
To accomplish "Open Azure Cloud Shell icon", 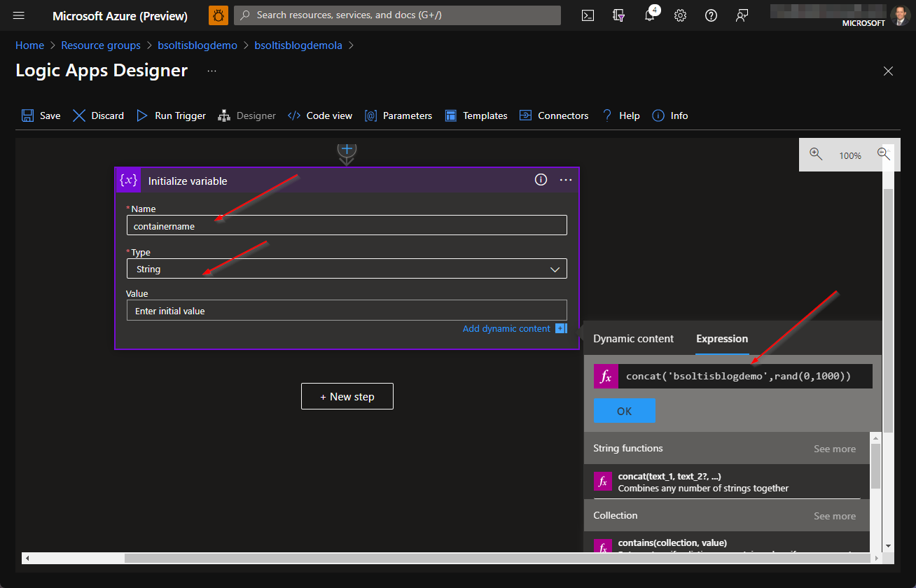I will [x=588, y=15].
